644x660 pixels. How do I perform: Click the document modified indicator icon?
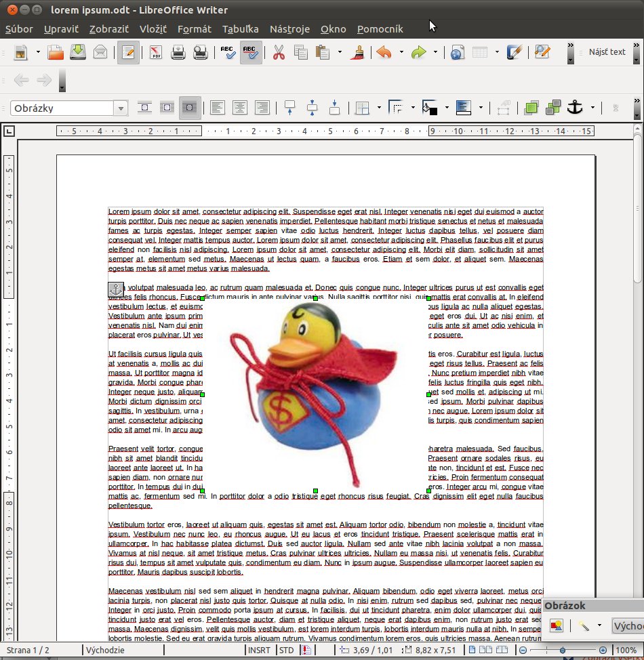(306, 651)
